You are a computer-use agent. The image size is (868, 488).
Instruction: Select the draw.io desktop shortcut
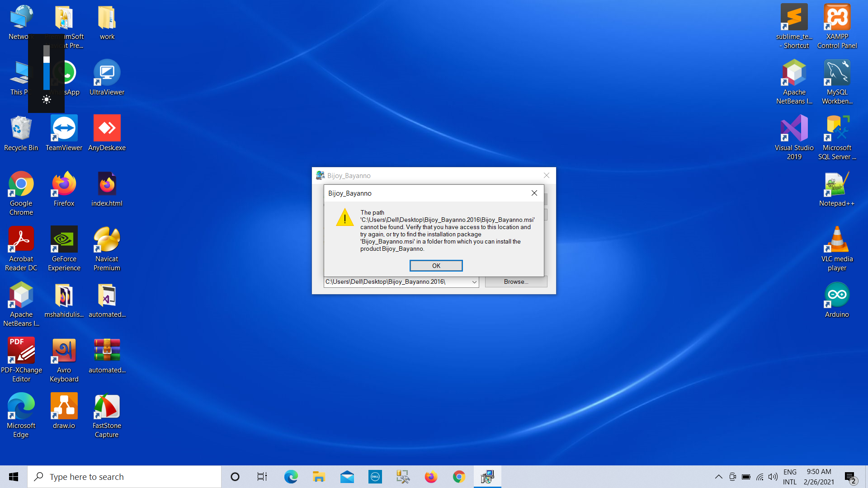click(x=64, y=411)
